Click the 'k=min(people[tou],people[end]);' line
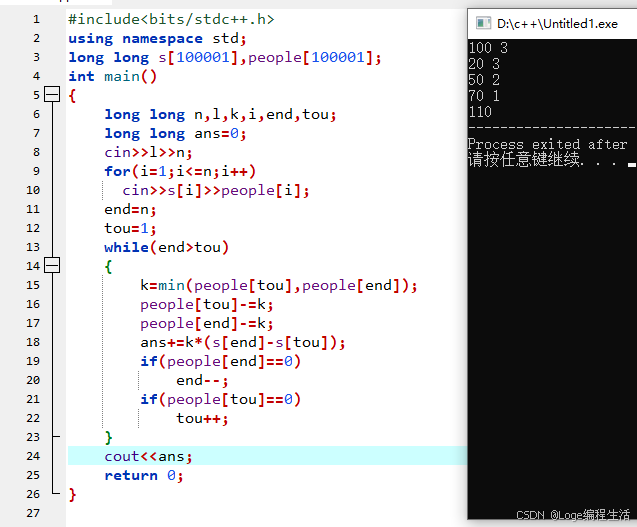The width and height of the screenshot is (637, 527). tap(279, 285)
